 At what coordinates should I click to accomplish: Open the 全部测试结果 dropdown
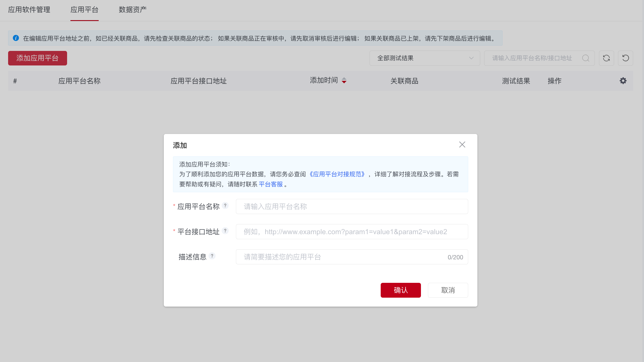click(425, 58)
